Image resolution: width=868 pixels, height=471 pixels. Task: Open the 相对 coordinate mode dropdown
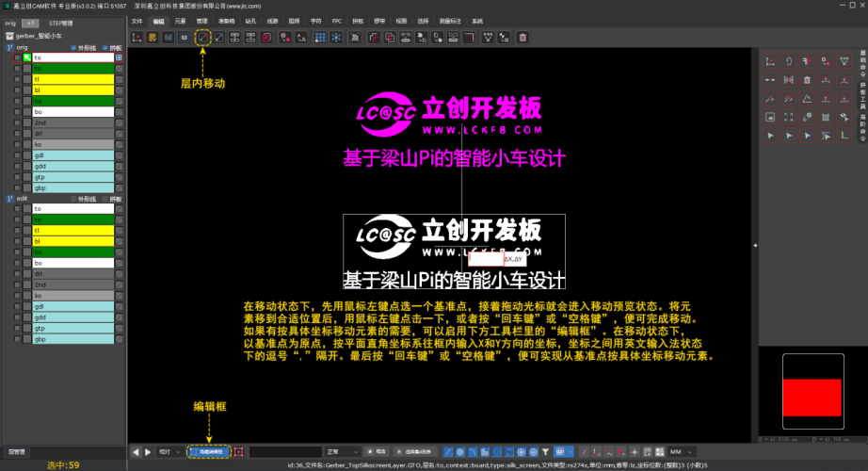169,452
